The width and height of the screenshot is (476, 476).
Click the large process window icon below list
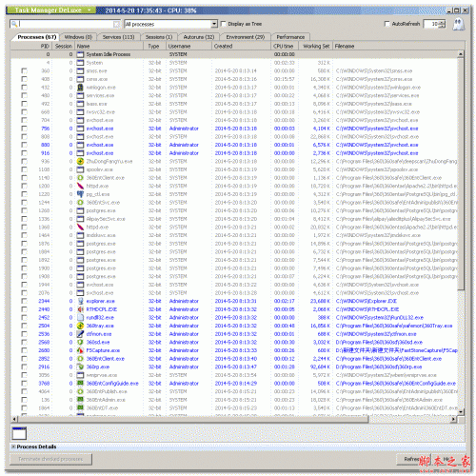tap(19, 433)
